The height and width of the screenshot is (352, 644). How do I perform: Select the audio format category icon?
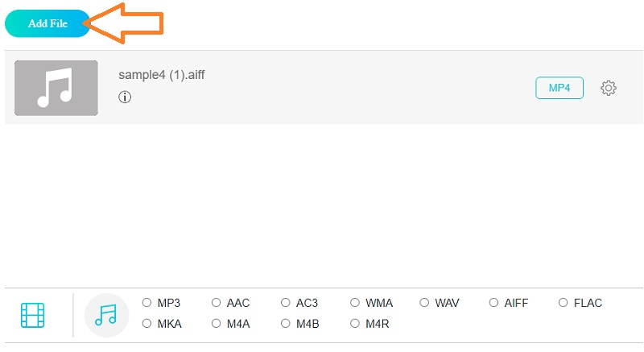click(106, 315)
